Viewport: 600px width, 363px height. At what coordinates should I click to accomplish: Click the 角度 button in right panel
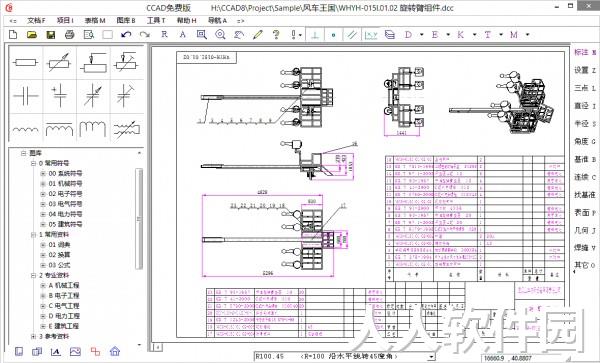click(x=585, y=141)
